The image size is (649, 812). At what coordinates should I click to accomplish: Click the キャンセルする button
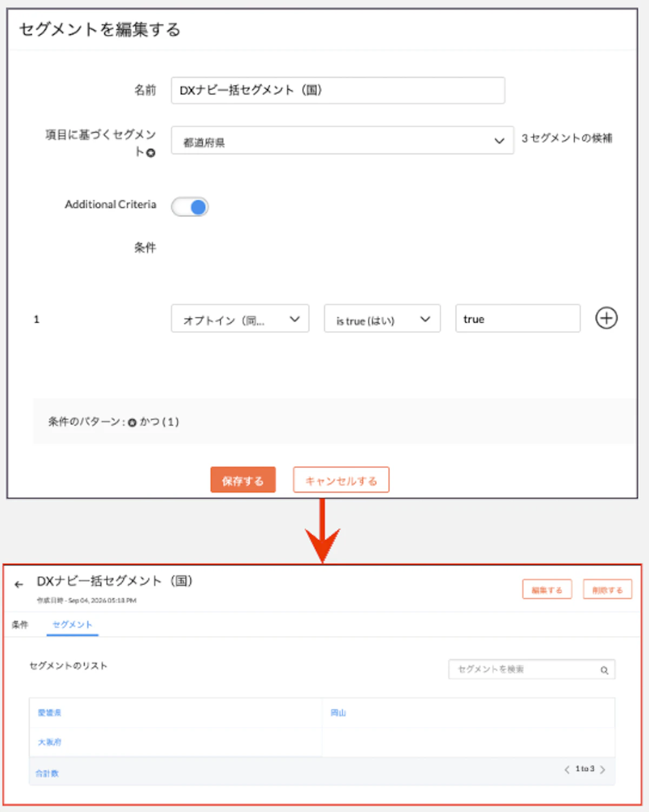[341, 480]
